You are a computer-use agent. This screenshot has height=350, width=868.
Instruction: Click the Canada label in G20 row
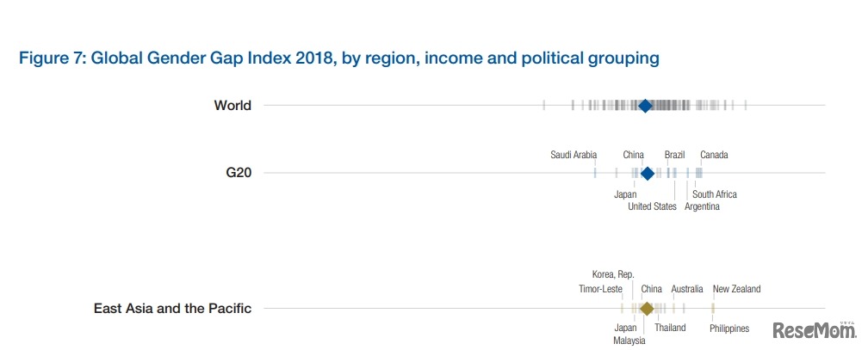[x=714, y=156]
